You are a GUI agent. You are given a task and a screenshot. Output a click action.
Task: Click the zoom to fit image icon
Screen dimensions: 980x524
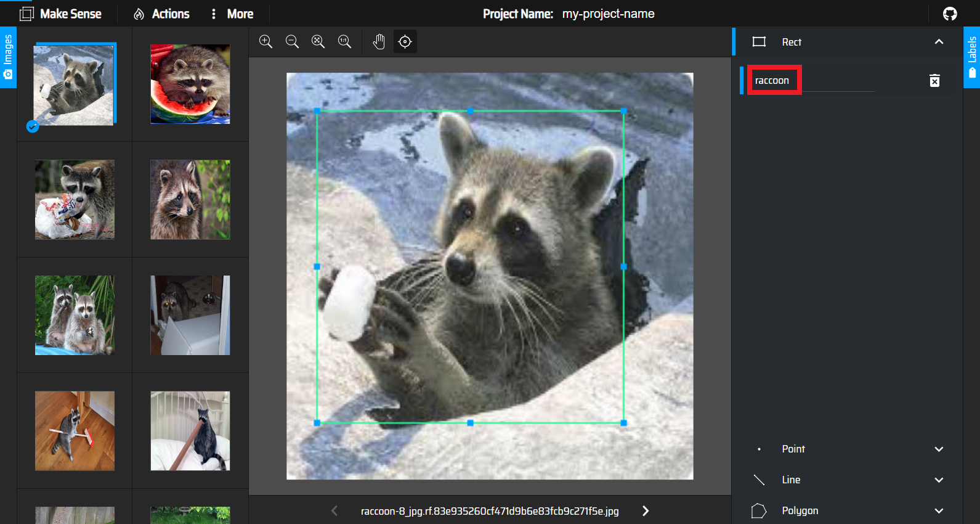318,41
